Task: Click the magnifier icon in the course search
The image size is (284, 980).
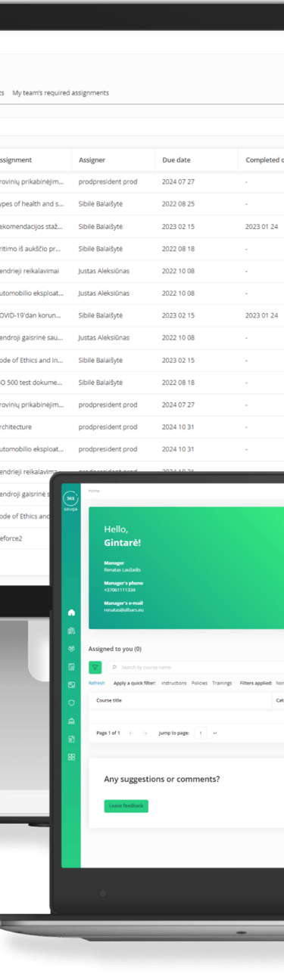Action: pyautogui.click(x=114, y=667)
